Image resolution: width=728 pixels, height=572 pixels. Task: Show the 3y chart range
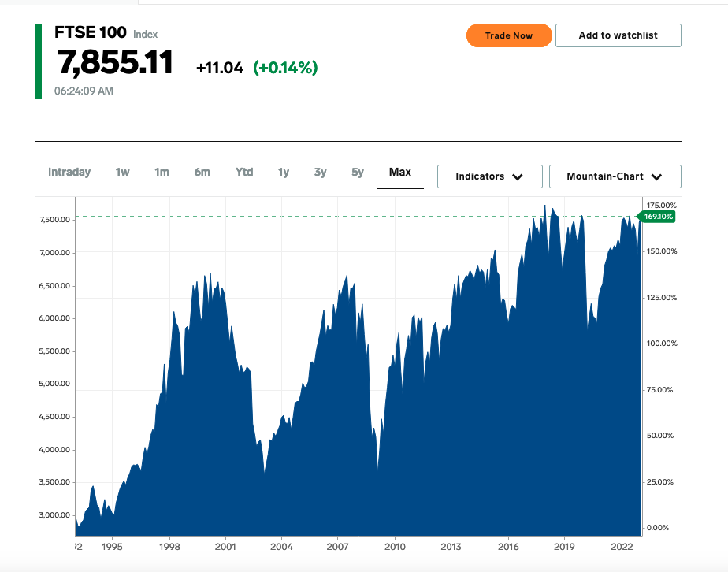point(321,173)
